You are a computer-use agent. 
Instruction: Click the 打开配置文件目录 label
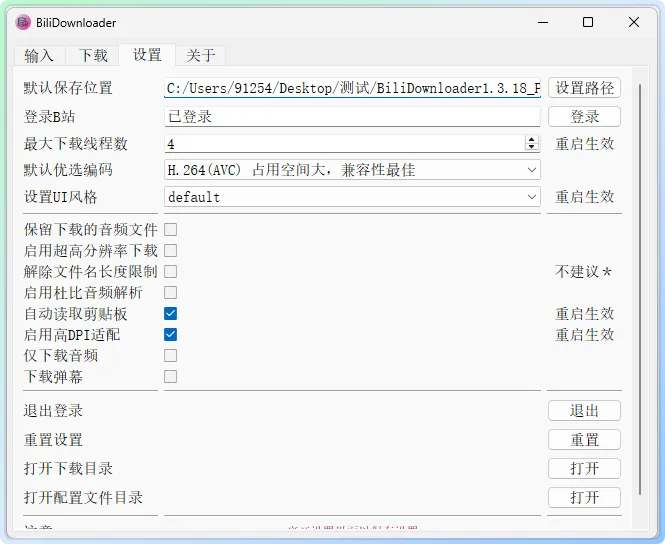[x=83, y=497]
